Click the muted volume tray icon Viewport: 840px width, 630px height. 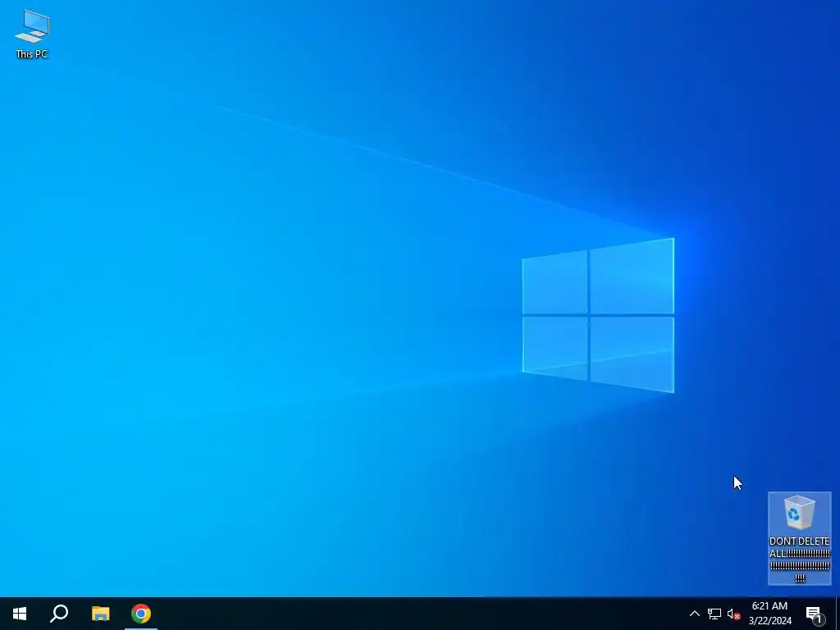733,614
